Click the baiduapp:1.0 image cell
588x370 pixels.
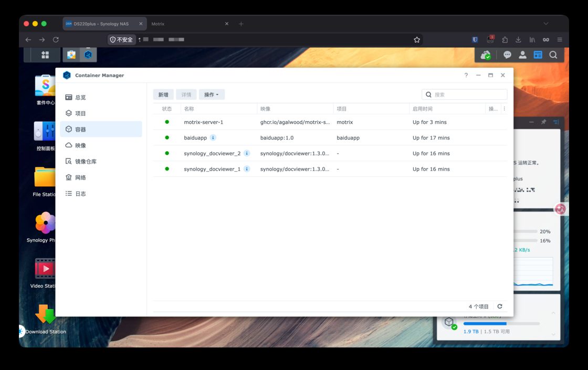click(277, 138)
